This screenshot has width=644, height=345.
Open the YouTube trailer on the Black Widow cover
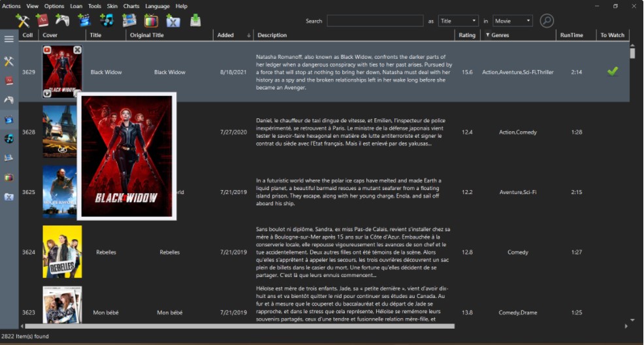click(47, 50)
